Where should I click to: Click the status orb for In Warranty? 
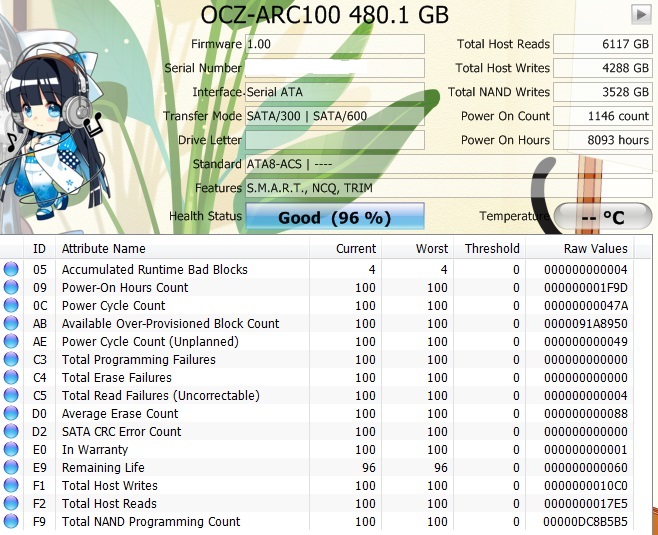click(11, 449)
